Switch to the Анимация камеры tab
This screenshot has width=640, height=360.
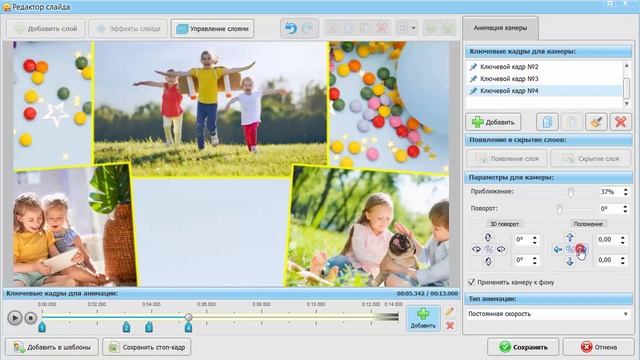pyautogui.click(x=500, y=28)
